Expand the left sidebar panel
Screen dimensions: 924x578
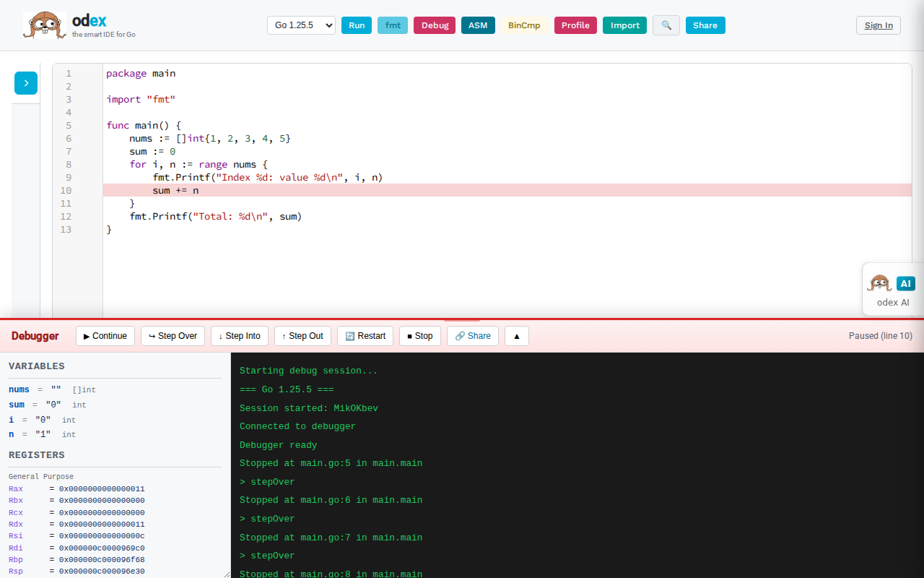25,82
